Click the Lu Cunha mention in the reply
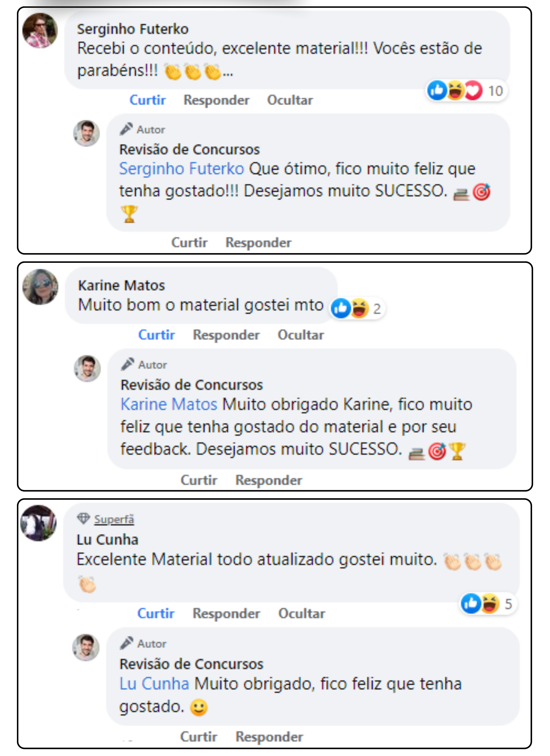 click(x=154, y=684)
